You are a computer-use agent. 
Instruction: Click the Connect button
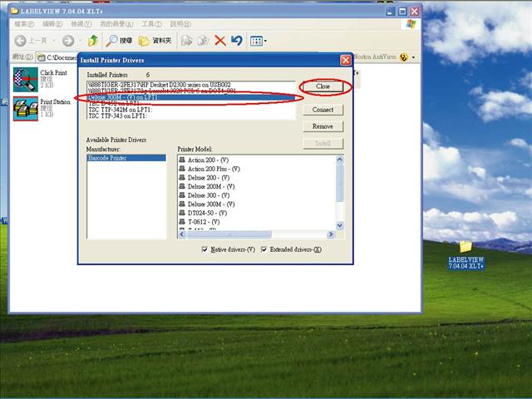323,110
